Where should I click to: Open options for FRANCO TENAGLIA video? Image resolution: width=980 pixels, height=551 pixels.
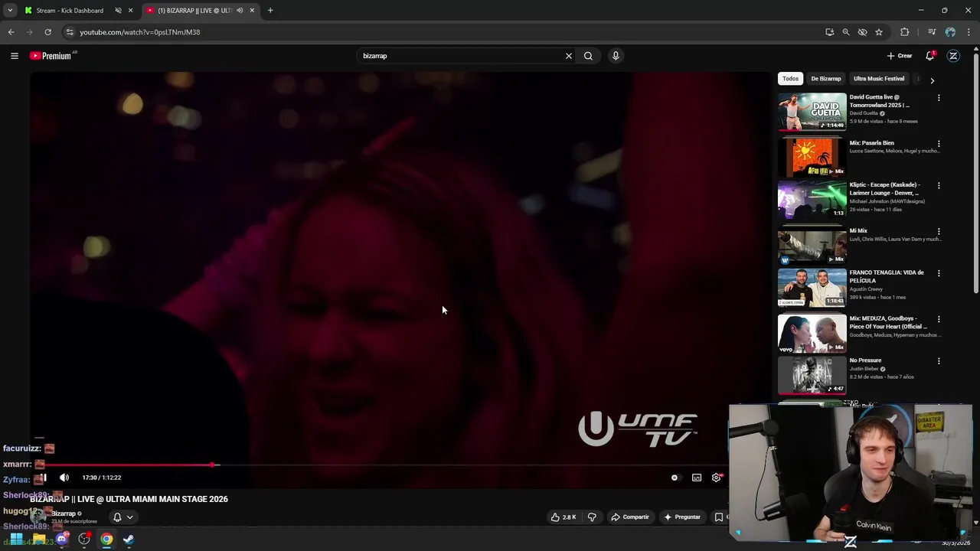coord(939,274)
